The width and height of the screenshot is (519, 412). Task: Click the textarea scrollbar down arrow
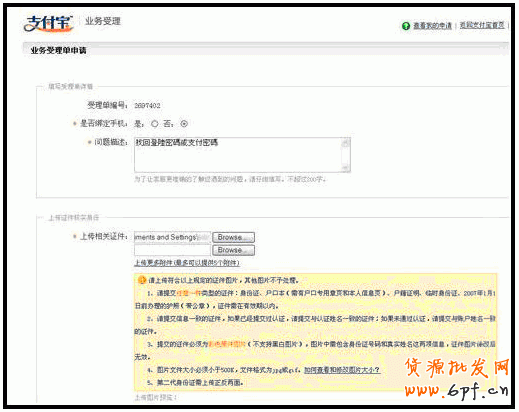click(x=346, y=167)
